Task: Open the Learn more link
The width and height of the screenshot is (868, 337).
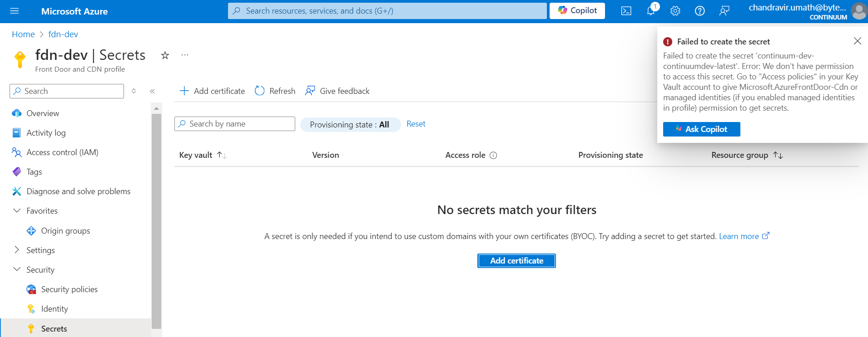Action: pos(744,236)
